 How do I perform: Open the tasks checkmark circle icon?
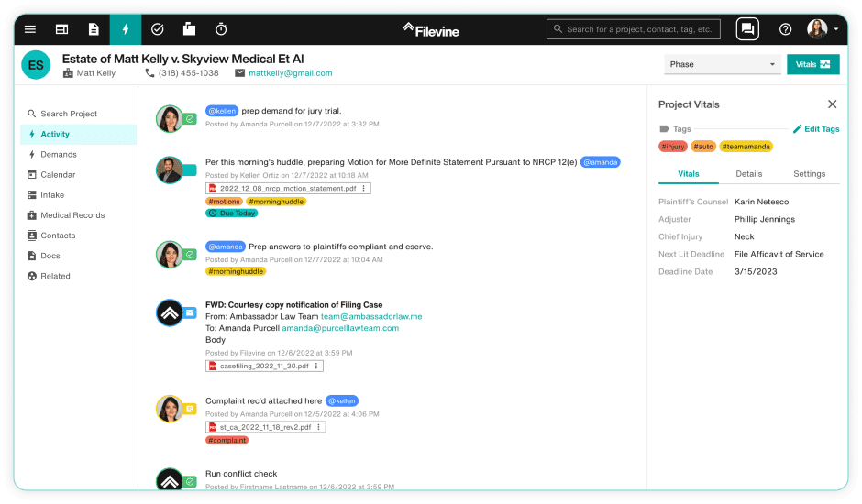[x=157, y=29]
